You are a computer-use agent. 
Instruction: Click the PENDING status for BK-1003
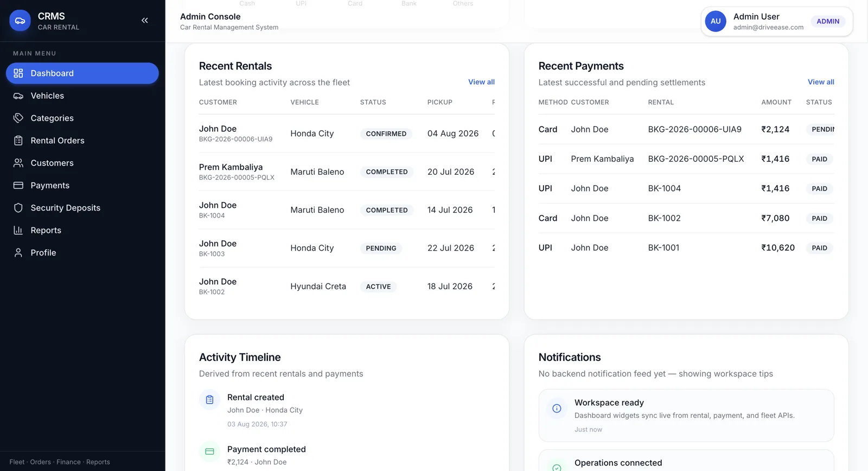[381, 248]
